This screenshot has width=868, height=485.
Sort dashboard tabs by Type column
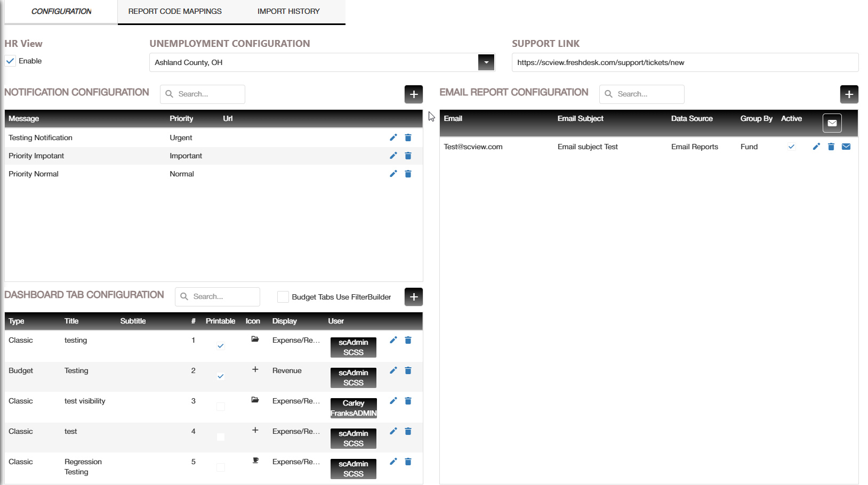click(17, 321)
